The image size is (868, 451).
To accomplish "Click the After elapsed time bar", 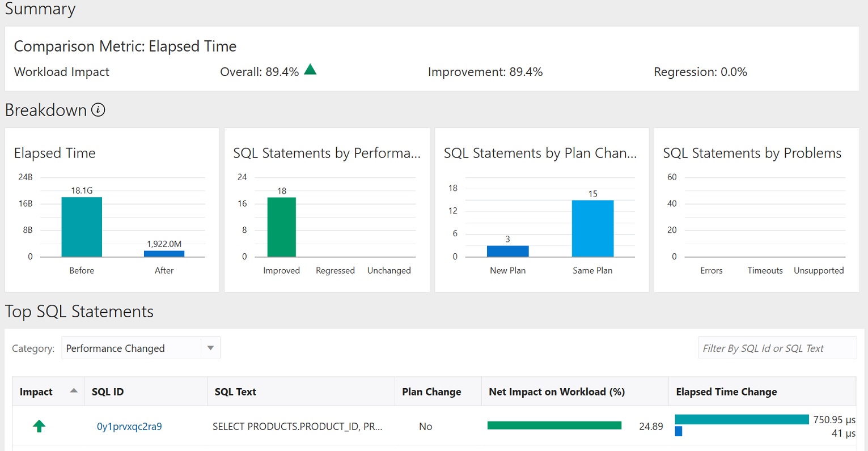I will tap(164, 253).
